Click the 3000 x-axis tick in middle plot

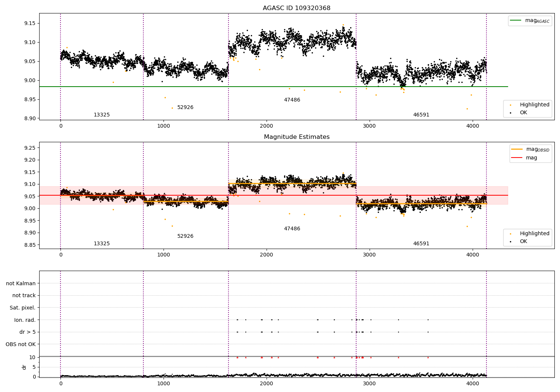pyautogui.click(x=370, y=255)
